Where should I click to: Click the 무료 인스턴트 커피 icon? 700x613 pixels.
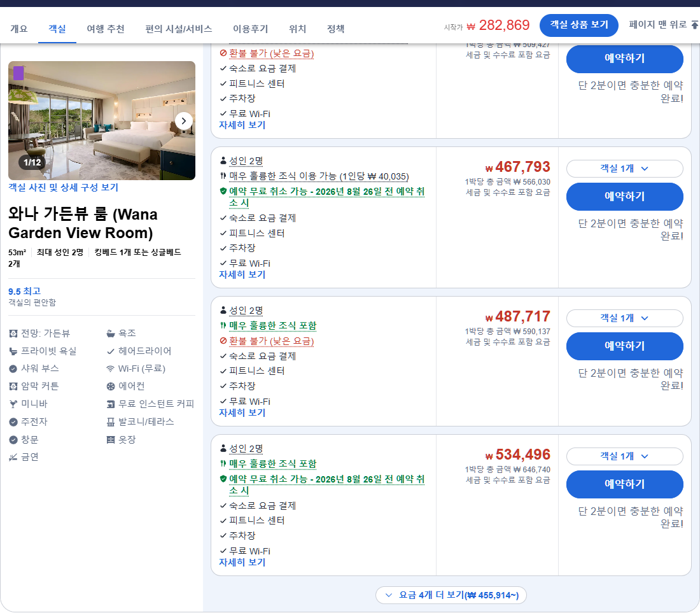point(111,404)
